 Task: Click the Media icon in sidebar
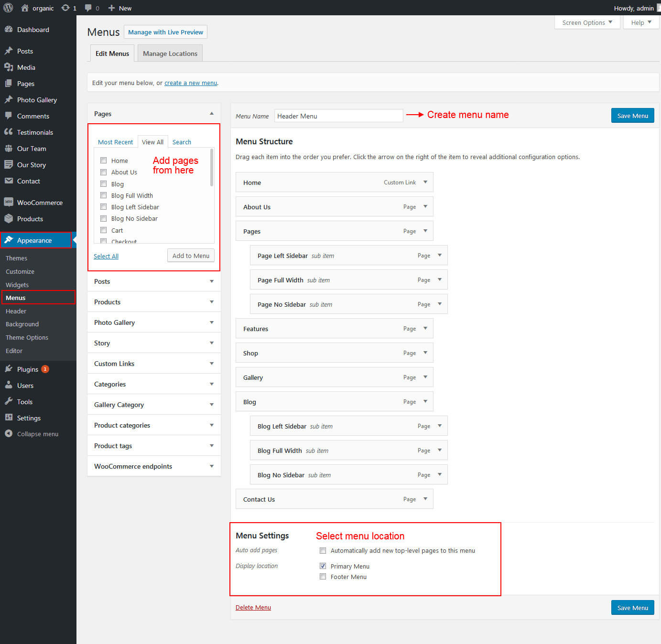pyautogui.click(x=9, y=67)
